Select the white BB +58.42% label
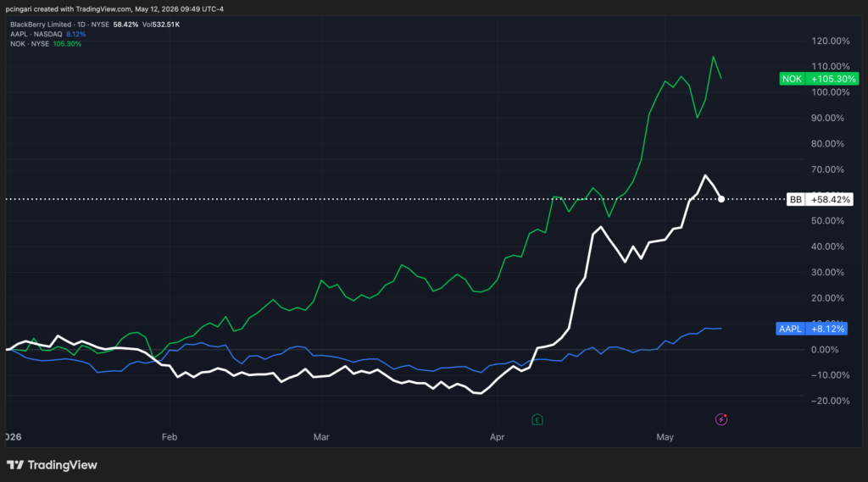868x482 pixels. coord(820,199)
